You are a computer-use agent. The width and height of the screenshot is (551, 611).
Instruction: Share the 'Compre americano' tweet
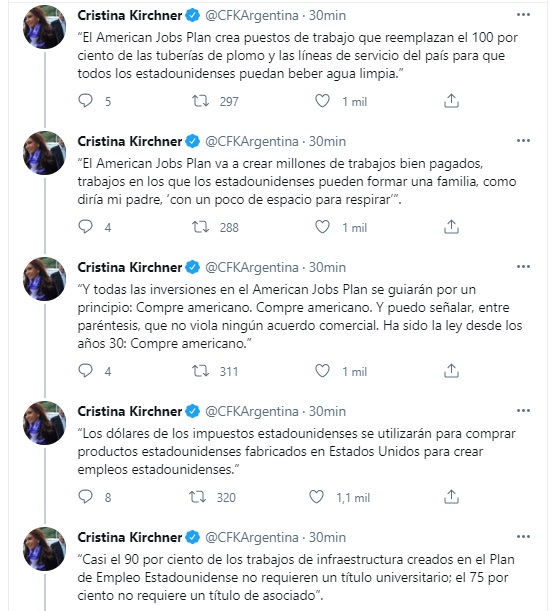point(451,371)
